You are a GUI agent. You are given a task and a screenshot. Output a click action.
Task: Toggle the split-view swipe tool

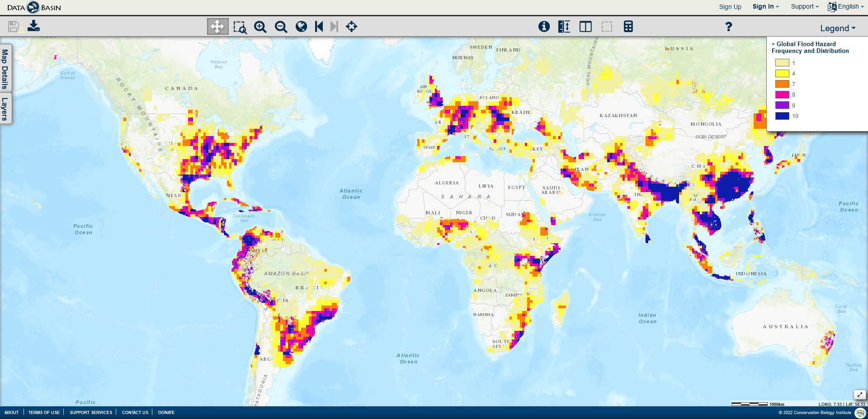point(585,27)
